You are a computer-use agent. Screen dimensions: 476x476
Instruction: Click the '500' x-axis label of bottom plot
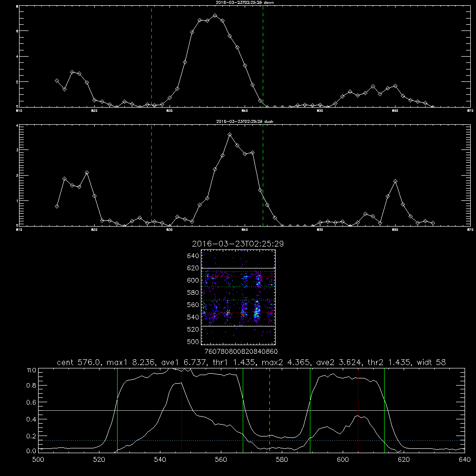pyautogui.click(x=38, y=460)
